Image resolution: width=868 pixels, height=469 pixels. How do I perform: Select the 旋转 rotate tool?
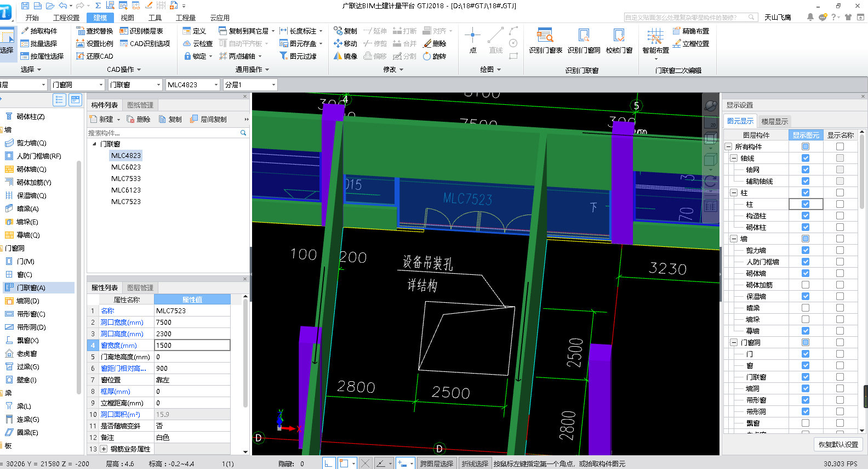(x=435, y=56)
